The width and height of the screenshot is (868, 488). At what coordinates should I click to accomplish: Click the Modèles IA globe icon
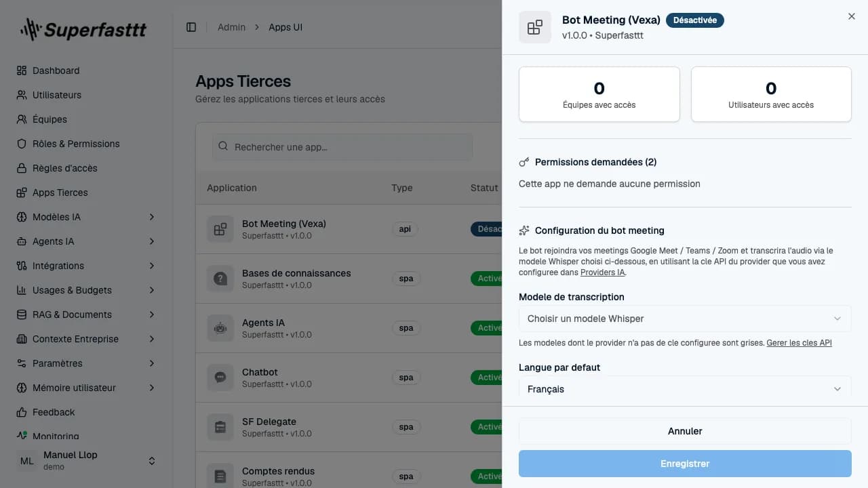click(22, 217)
